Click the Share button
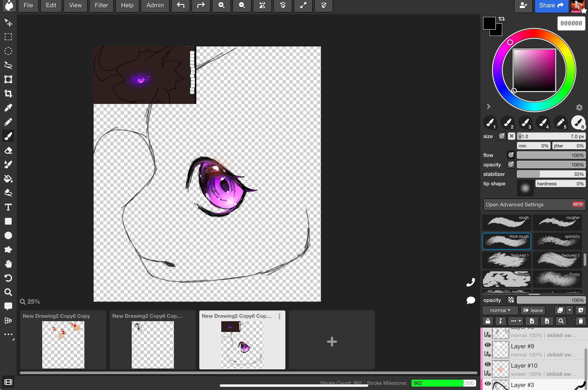 pyautogui.click(x=551, y=5)
